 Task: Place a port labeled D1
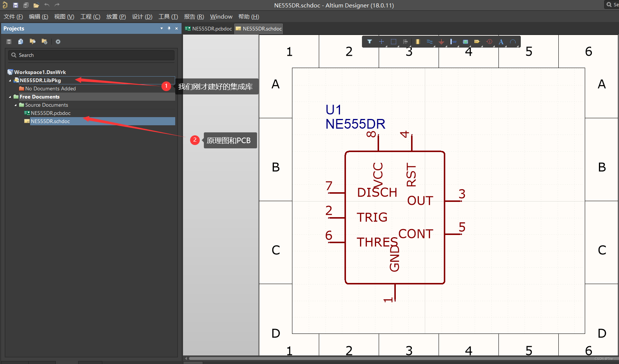[x=477, y=42]
